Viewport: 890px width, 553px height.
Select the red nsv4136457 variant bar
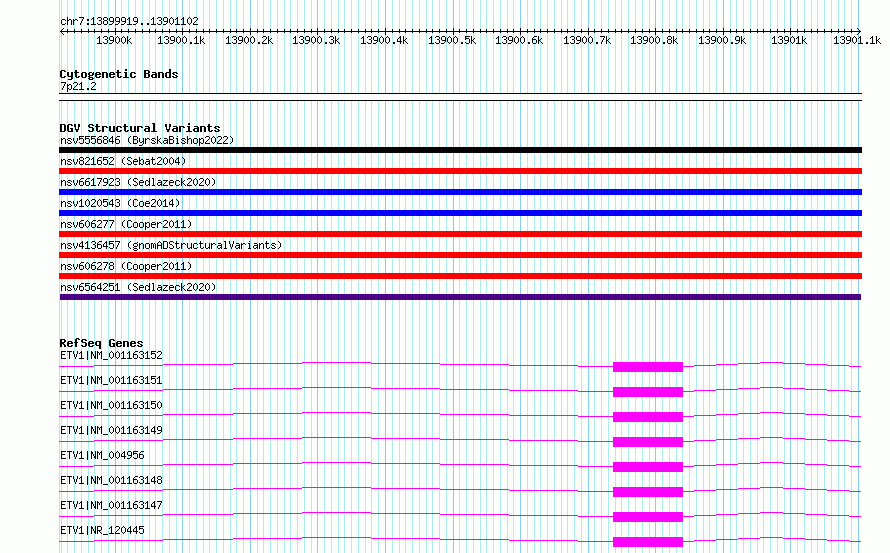point(460,255)
